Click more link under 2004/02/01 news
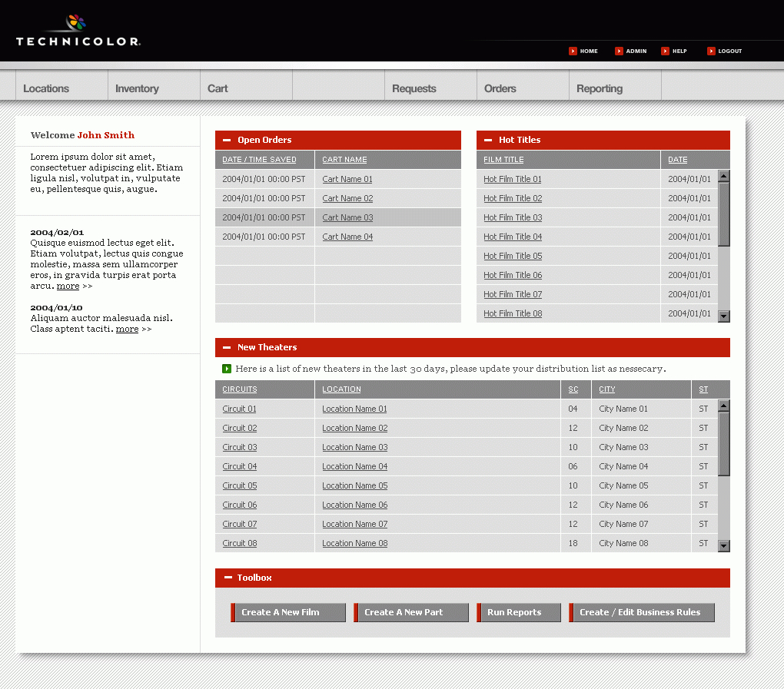The height and width of the screenshot is (689, 784). [68, 286]
